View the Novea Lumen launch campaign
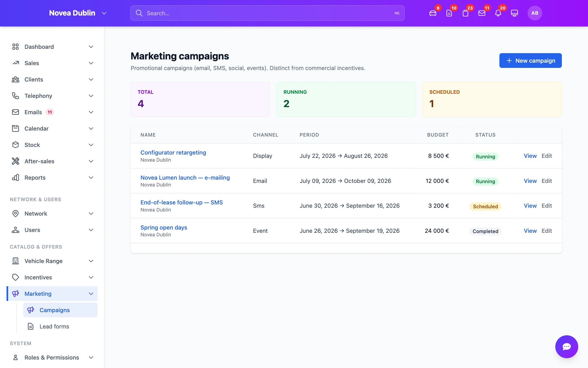 coord(530,181)
